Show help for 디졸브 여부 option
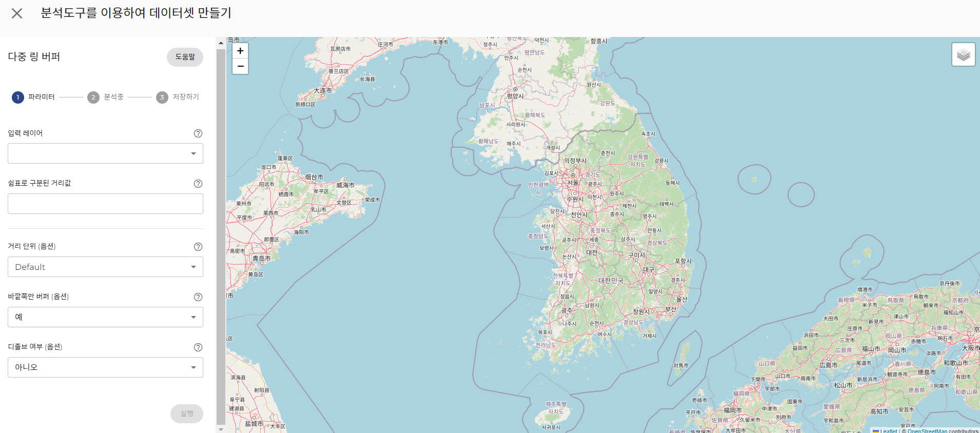This screenshot has height=433, width=980. coord(198,347)
